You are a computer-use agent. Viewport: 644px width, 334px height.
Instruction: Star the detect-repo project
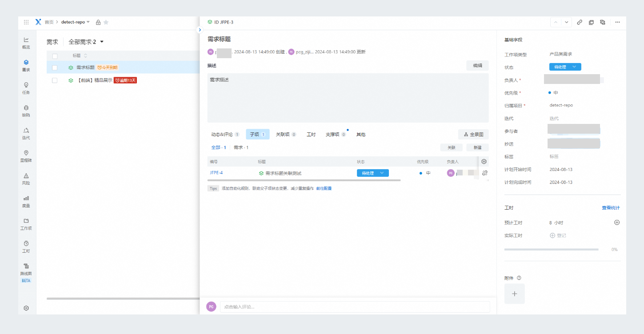click(x=106, y=22)
